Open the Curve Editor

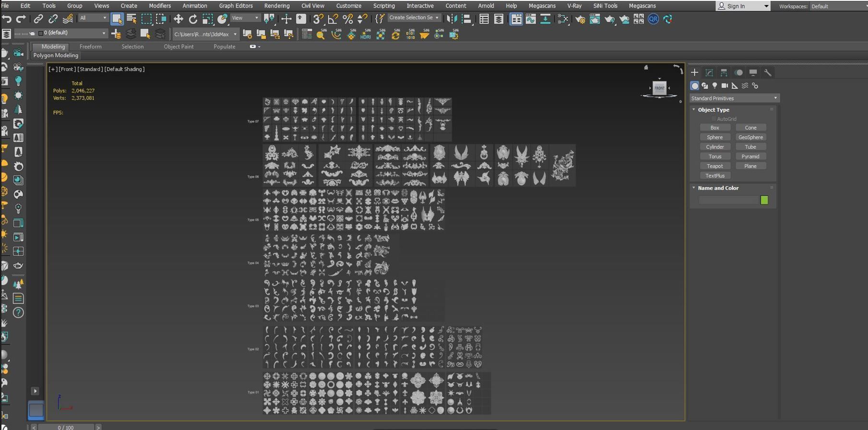coord(531,19)
